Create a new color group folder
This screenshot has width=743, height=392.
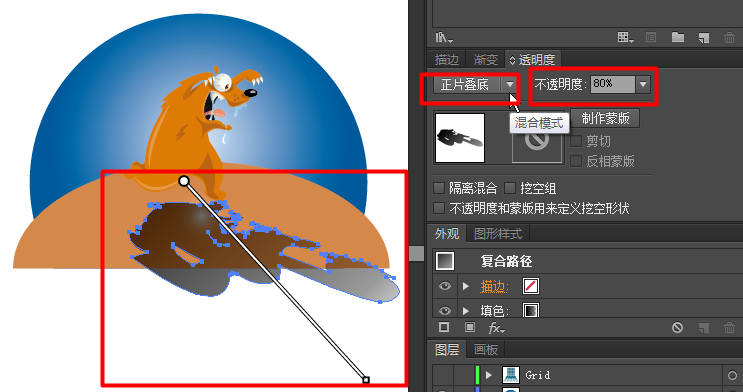pos(678,37)
